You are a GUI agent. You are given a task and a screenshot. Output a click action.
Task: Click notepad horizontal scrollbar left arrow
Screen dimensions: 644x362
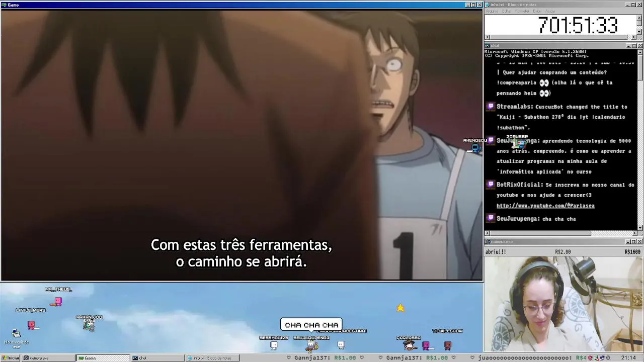[x=487, y=37]
